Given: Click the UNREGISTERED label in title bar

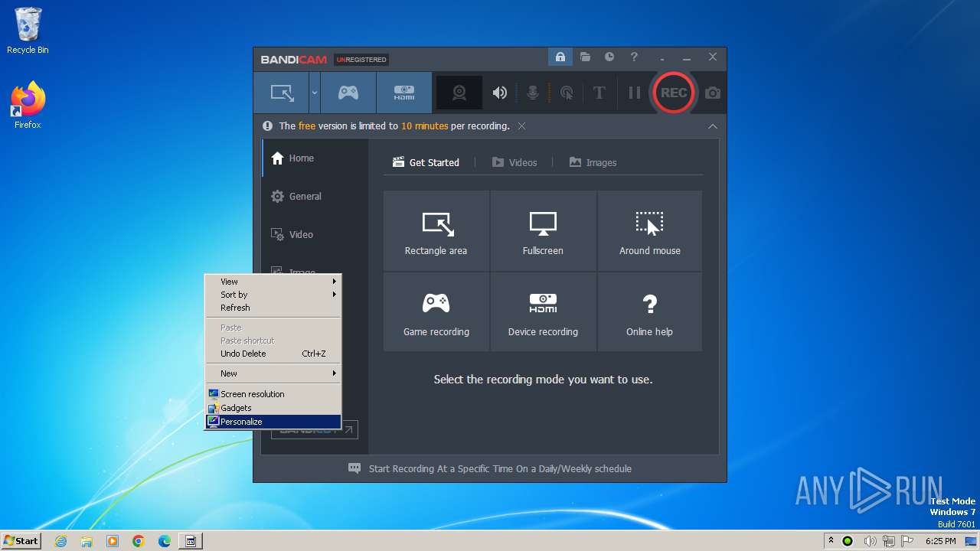Looking at the screenshot, I should point(361,60).
